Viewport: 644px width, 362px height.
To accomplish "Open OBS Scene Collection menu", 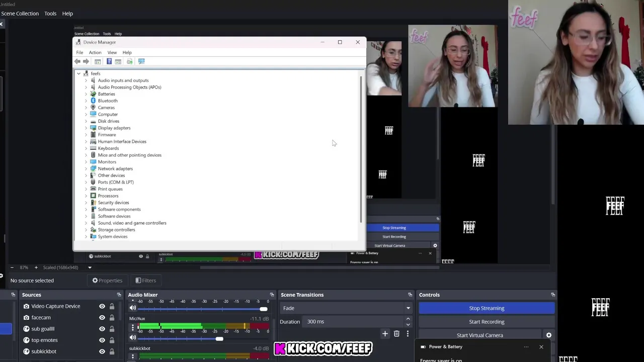I will 20,14.
